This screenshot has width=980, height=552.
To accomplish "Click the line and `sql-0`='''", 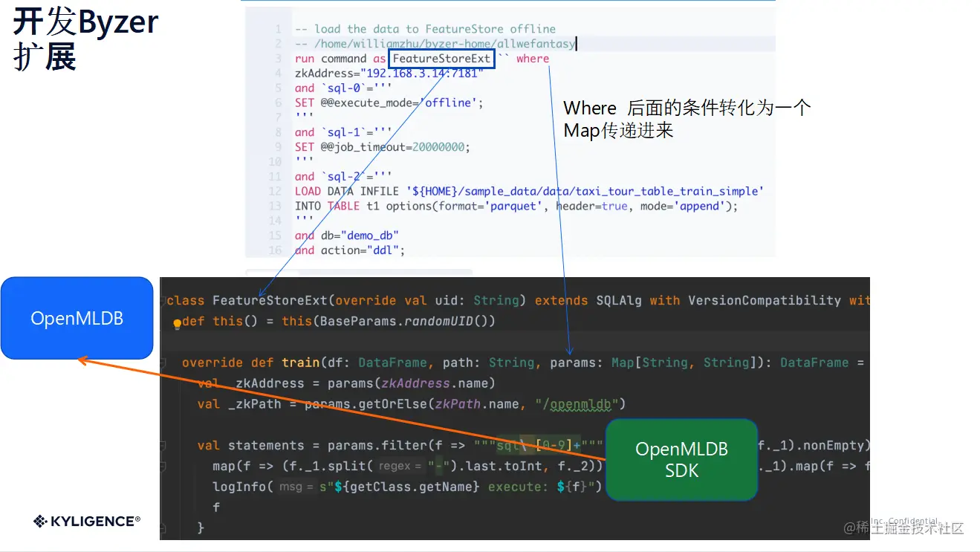I will point(343,88).
